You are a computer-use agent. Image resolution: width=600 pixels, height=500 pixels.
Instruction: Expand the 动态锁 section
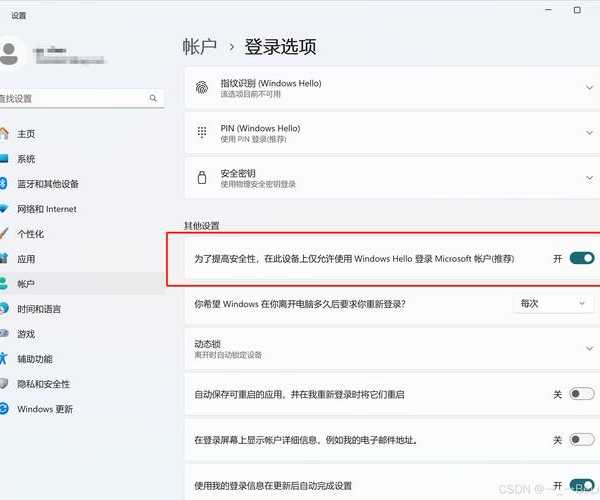tap(589, 348)
